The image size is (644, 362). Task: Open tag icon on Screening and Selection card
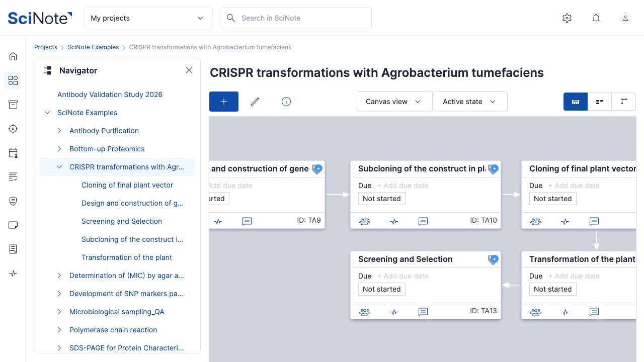(494, 259)
